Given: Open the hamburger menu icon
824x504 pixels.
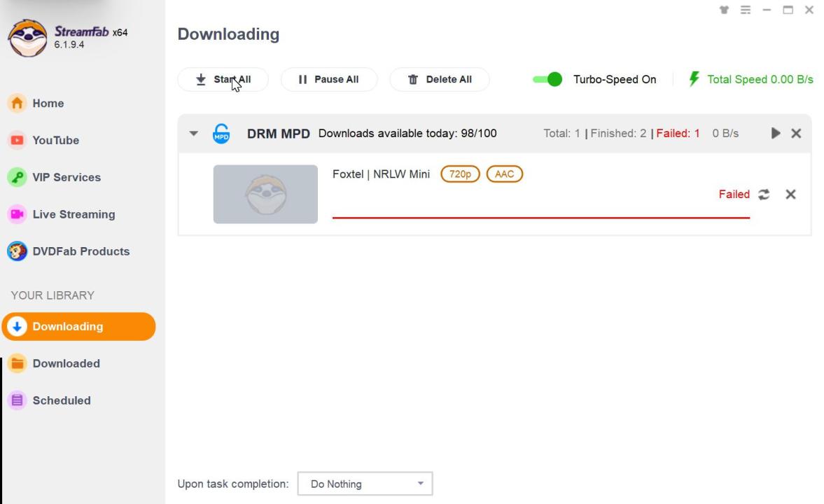Looking at the screenshot, I should (x=745, y=10).
